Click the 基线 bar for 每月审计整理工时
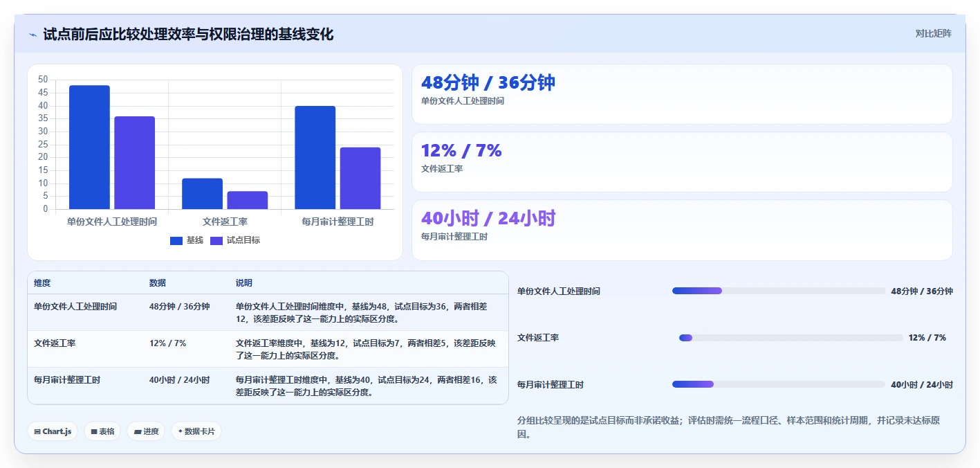The width and height of the screenshot is (980, 468). [315, 158]
